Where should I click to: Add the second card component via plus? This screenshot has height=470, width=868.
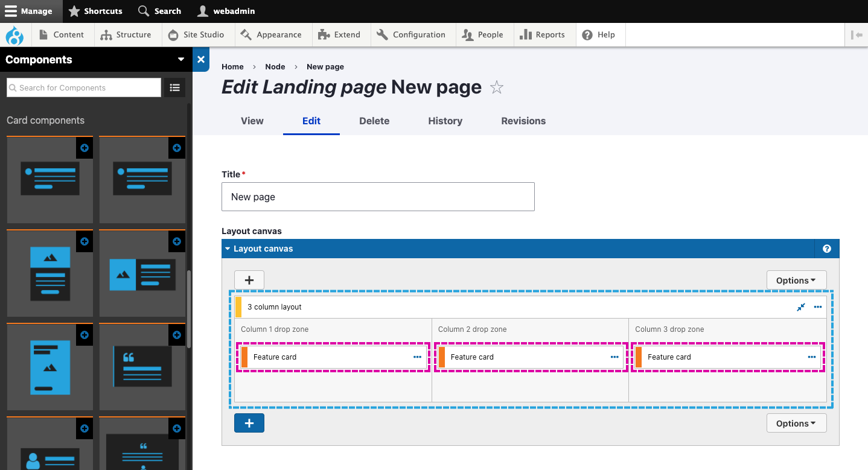click(177, 148)
